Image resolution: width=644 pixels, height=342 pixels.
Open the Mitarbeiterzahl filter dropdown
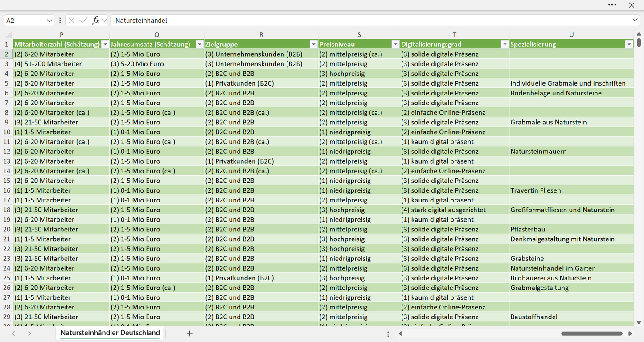click(x=105, y=44)
